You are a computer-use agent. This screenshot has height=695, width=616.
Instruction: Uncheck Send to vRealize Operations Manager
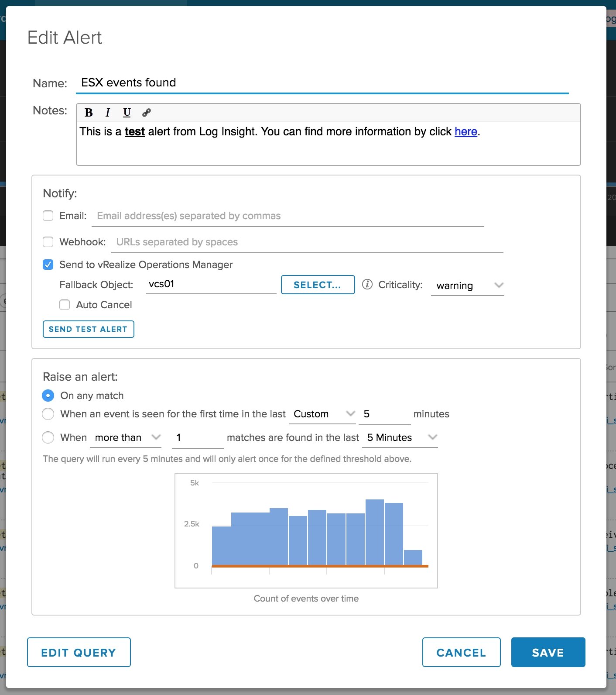point(48,265)
